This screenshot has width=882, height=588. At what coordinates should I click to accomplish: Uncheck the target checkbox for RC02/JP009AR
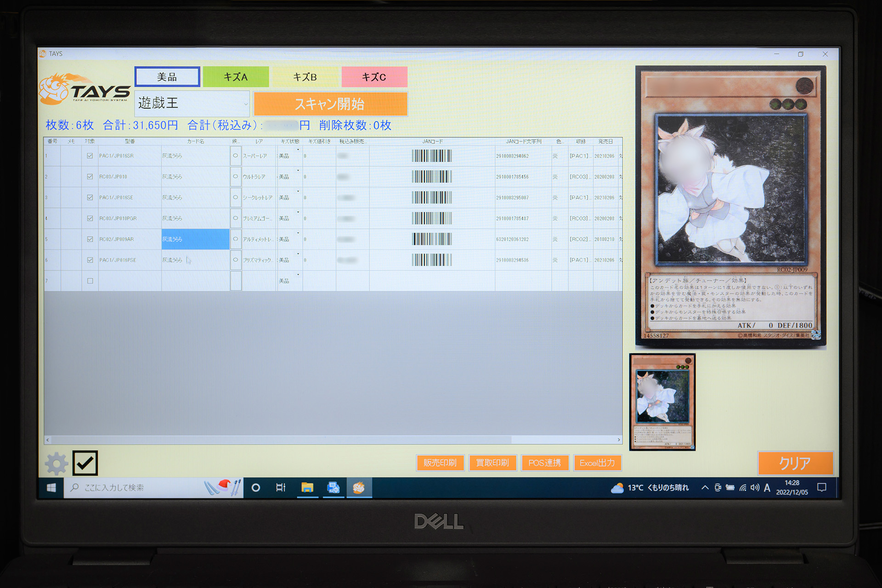click(90, 239)
